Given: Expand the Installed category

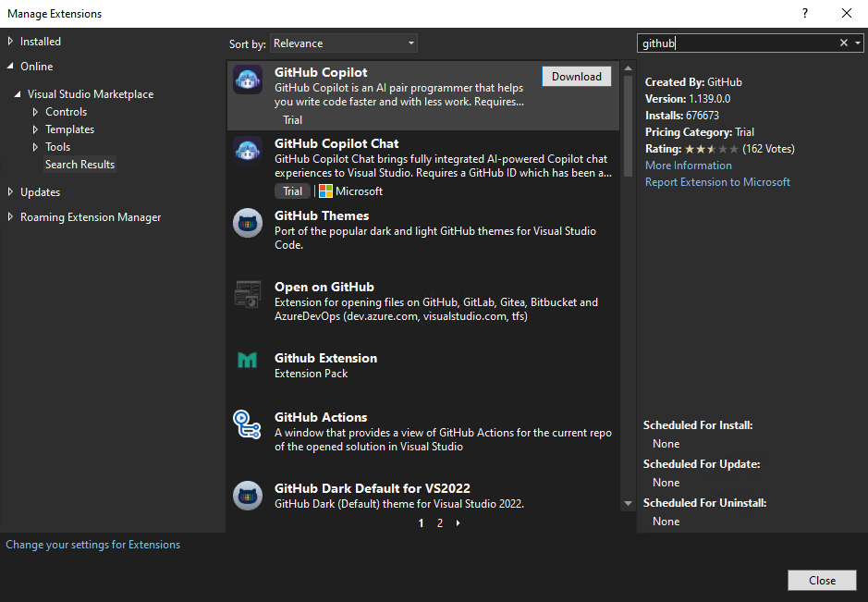Looking at the screenshot, I should tap(10, 41).
